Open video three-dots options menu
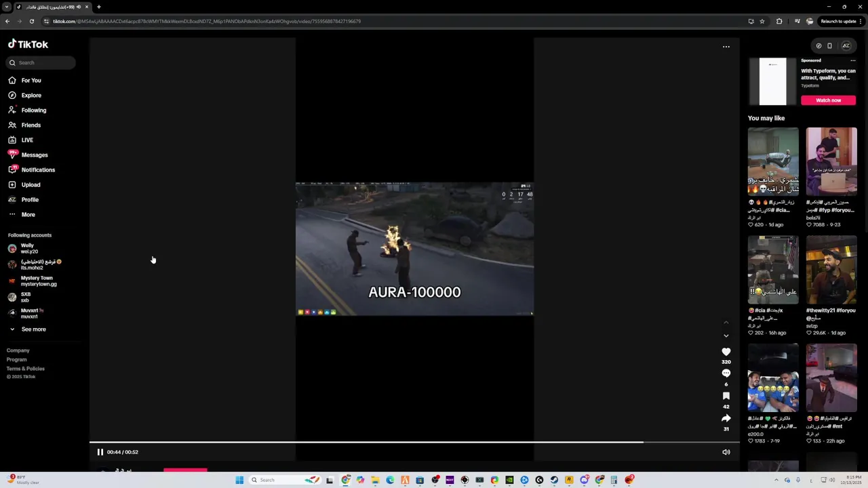 click(x=726, y=47)
